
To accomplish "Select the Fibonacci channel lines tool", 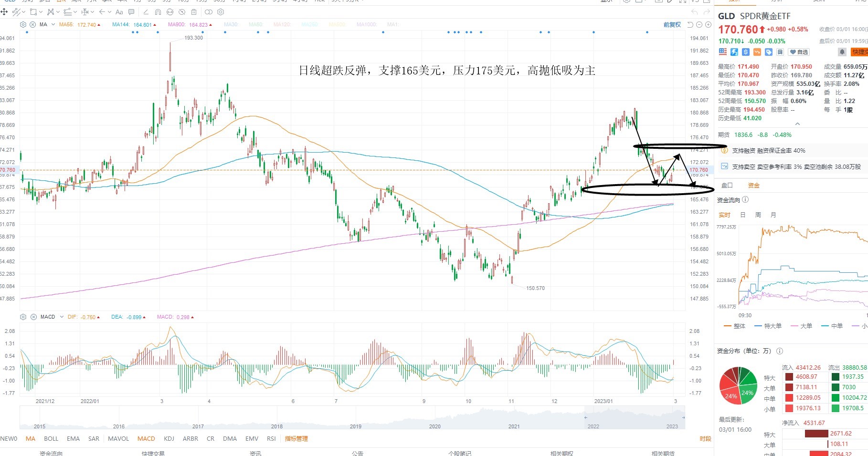I will pos(68,12).
